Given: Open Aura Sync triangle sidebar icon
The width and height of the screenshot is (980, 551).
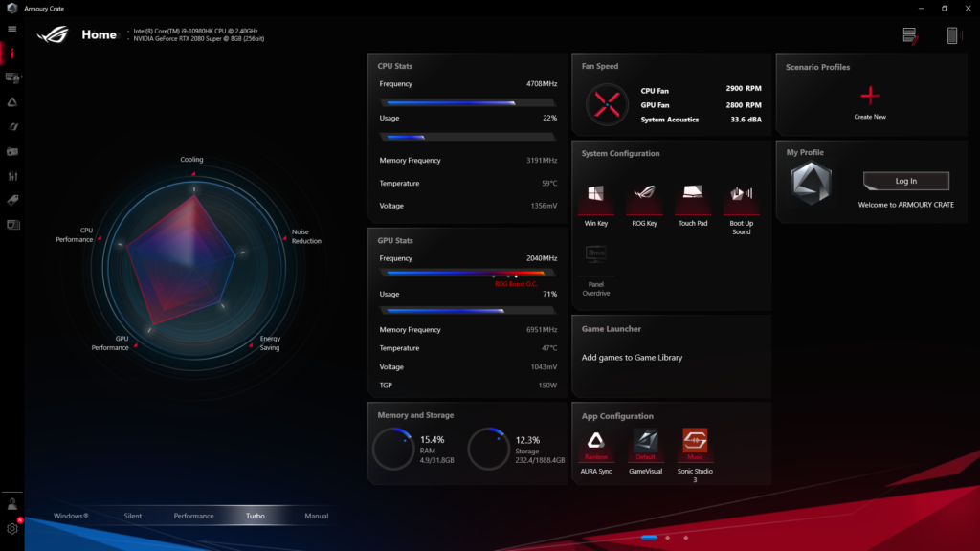Looking at the screenshot, I should pos(11,102).
